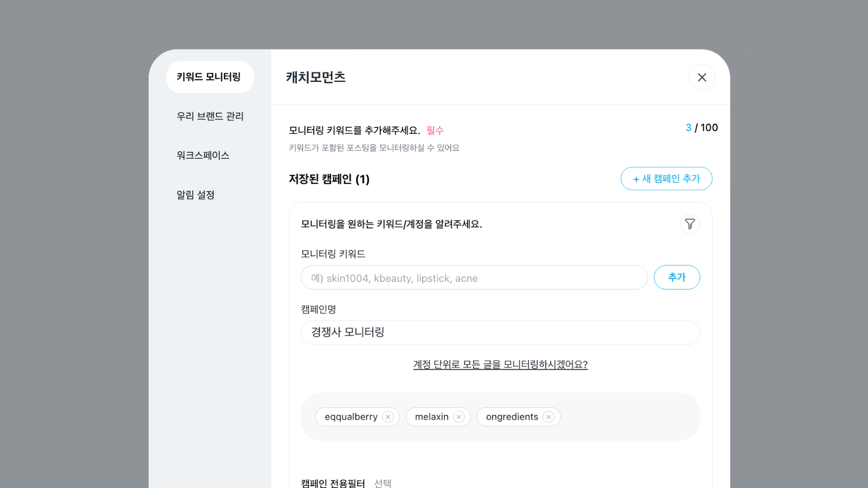The image size is (868, 488).
Task: Click the 모니터링을 원하는 키워드/계정 heading
Action: click(x=392, y=224)
